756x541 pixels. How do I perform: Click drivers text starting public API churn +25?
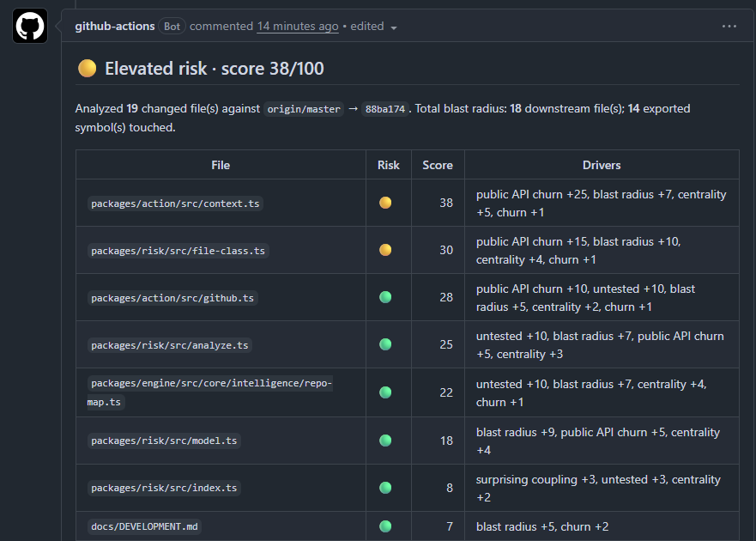click(602, 204)
